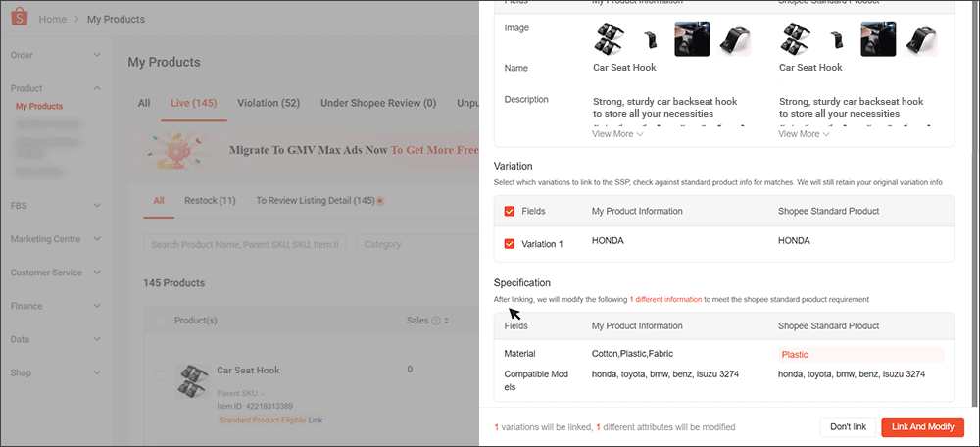Go to Home in the breadcrumb
The width and height of the screenshot is (980, 447).
tap(53, 20)
